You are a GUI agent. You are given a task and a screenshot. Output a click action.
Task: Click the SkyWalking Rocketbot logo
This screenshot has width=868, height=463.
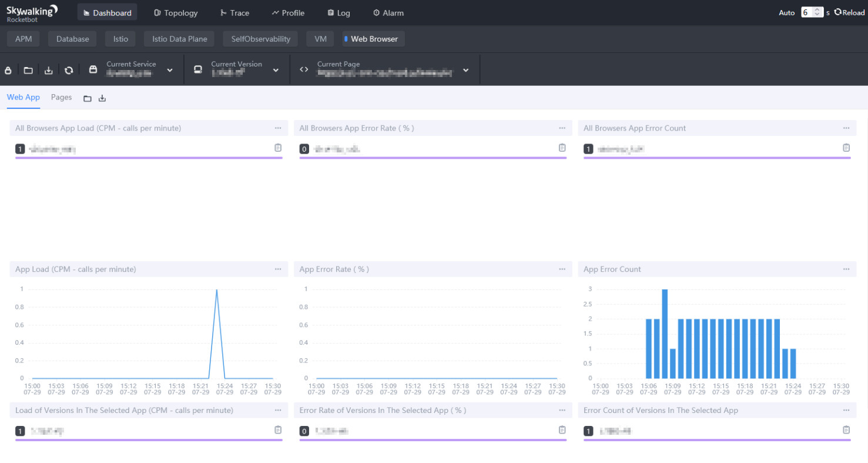tap(32, 12)
